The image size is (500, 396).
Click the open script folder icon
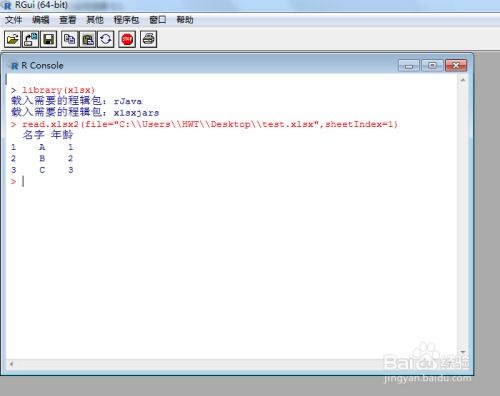13,39
